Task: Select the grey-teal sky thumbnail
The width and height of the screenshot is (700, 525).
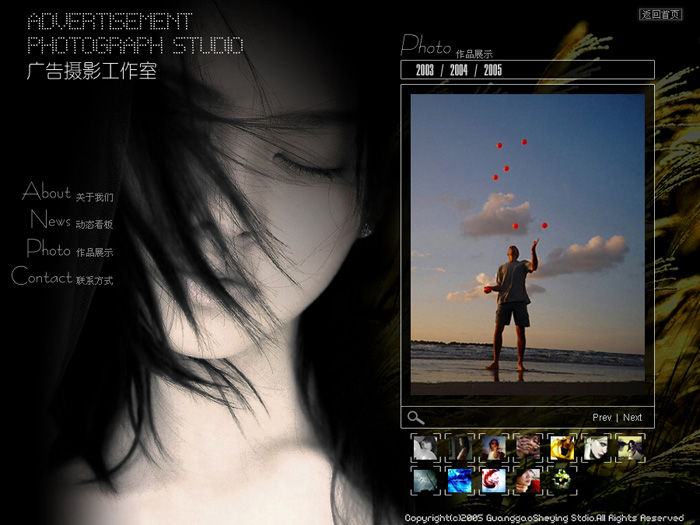Action: pos(425,481)
